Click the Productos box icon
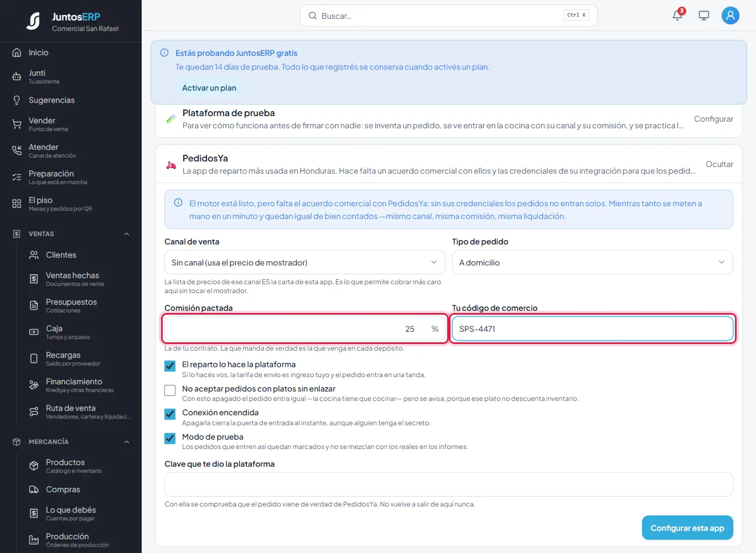 [34, 466]
